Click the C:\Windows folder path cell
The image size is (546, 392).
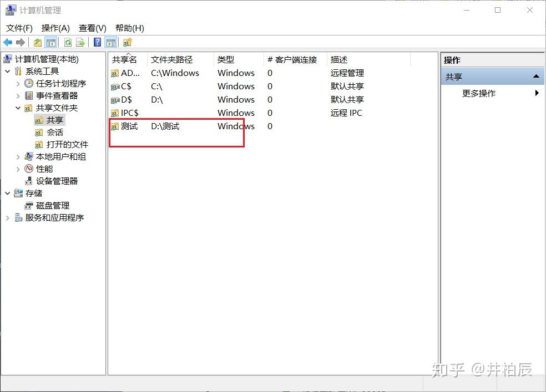pos(175,73)
